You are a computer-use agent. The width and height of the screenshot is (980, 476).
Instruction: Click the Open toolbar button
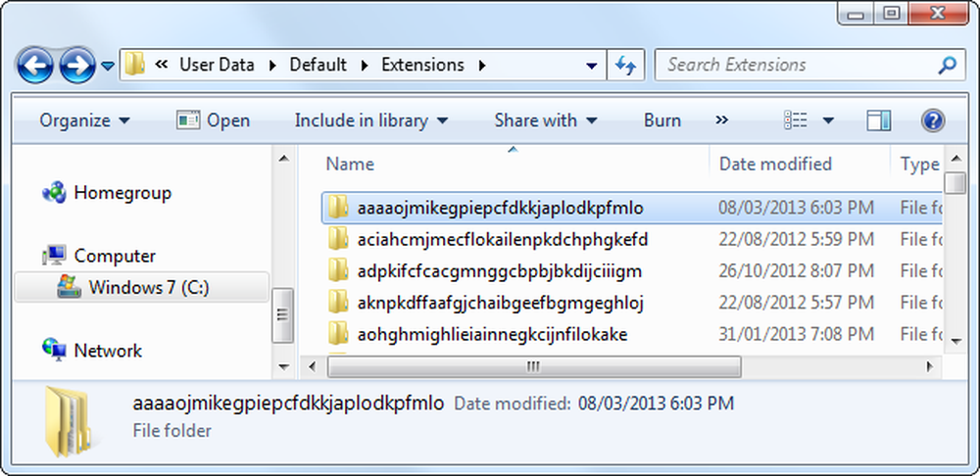[213, 120]
